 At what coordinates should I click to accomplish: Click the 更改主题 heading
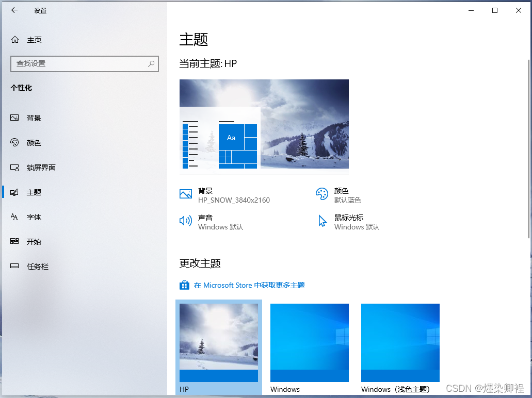pos(200,263)
